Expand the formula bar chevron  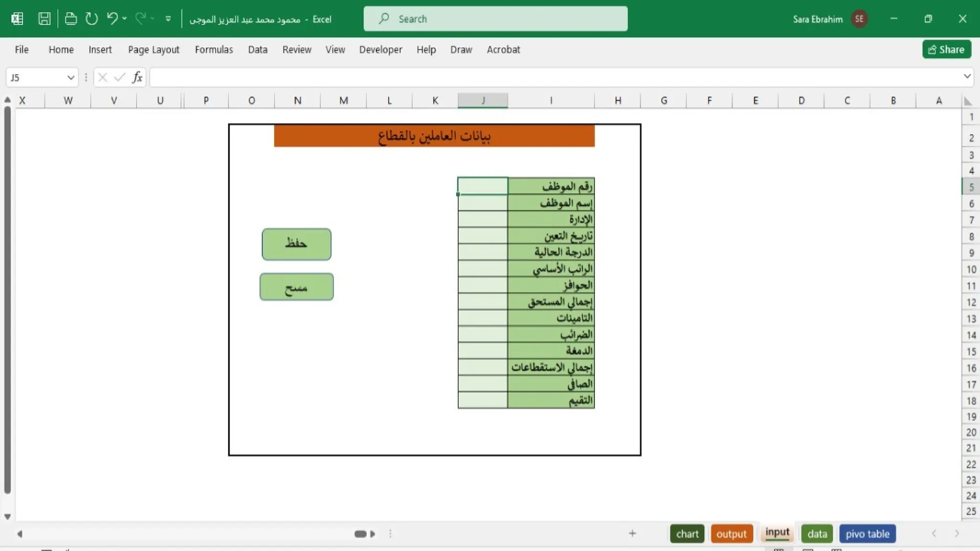click(x=967, y=77)
